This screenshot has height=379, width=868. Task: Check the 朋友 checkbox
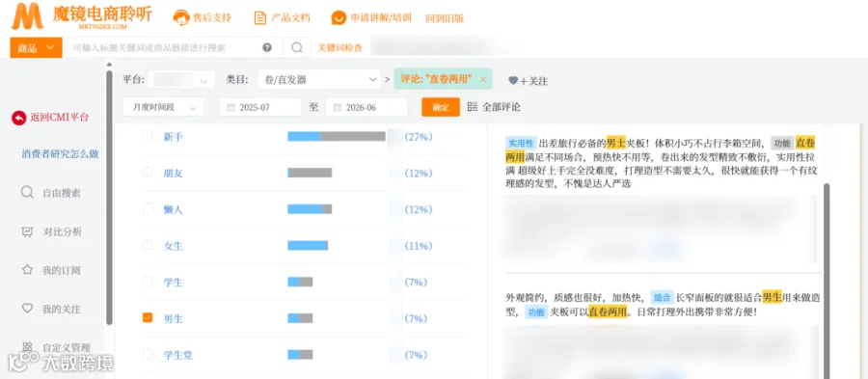[148, 172]
